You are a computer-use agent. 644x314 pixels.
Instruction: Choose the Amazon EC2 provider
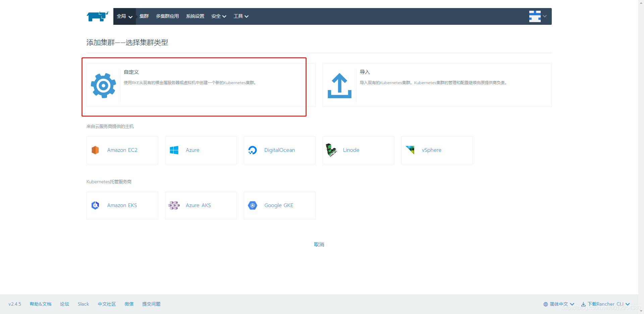coord(122,150)
